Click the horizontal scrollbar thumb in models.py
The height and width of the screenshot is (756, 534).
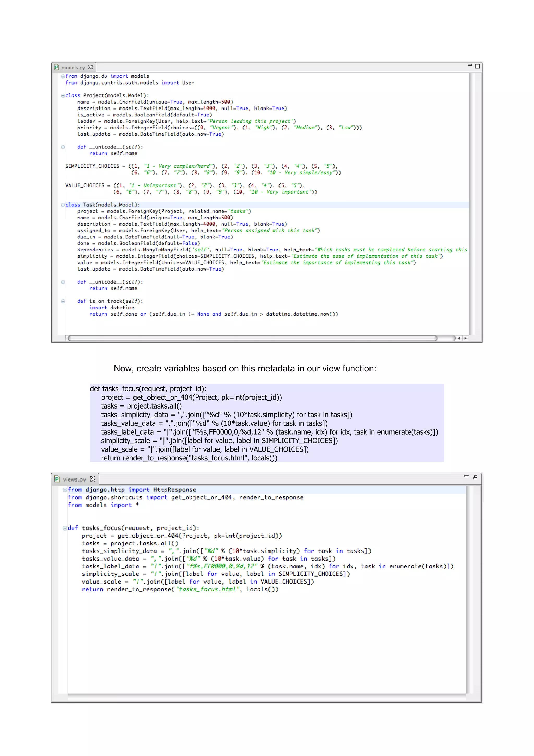(x=252, y=338)
